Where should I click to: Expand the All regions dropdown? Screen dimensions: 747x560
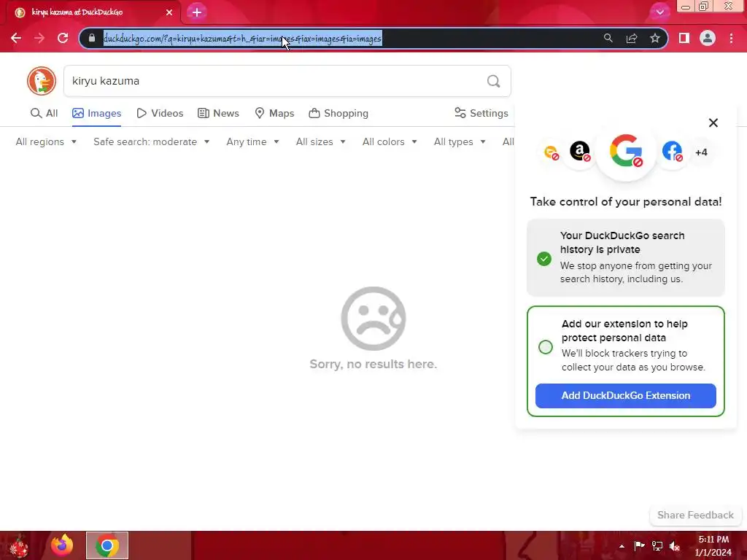[x=46, y=142]
